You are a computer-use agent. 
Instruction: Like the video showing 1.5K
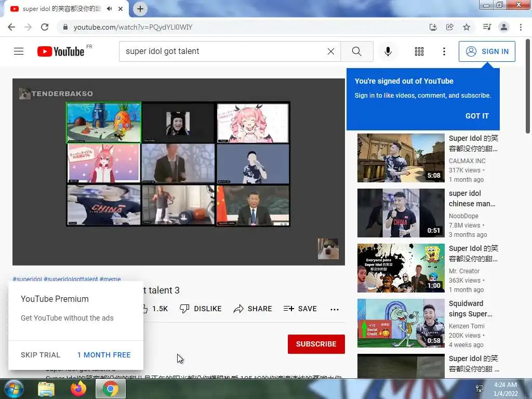[155, 309]
